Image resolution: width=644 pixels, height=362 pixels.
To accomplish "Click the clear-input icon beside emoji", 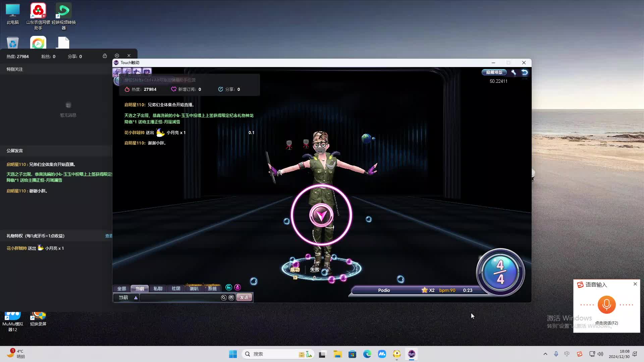I will point(224,298).
